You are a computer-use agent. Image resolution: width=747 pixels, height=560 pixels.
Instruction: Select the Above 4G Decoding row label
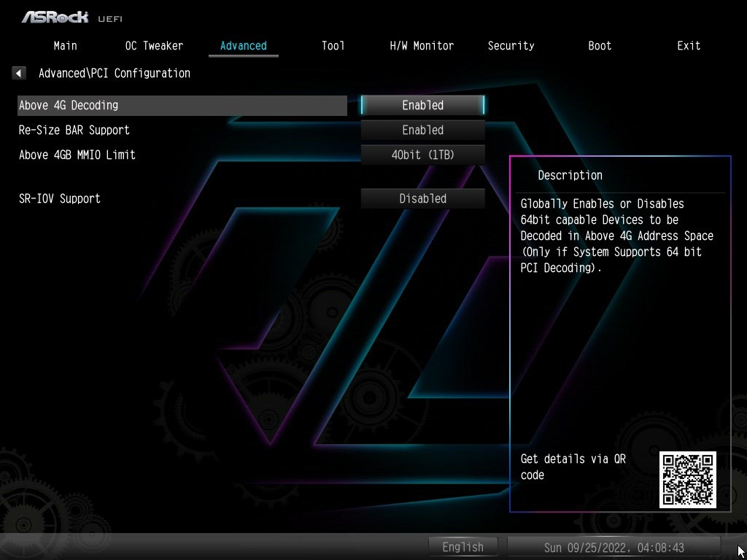[x=69, y=105]
